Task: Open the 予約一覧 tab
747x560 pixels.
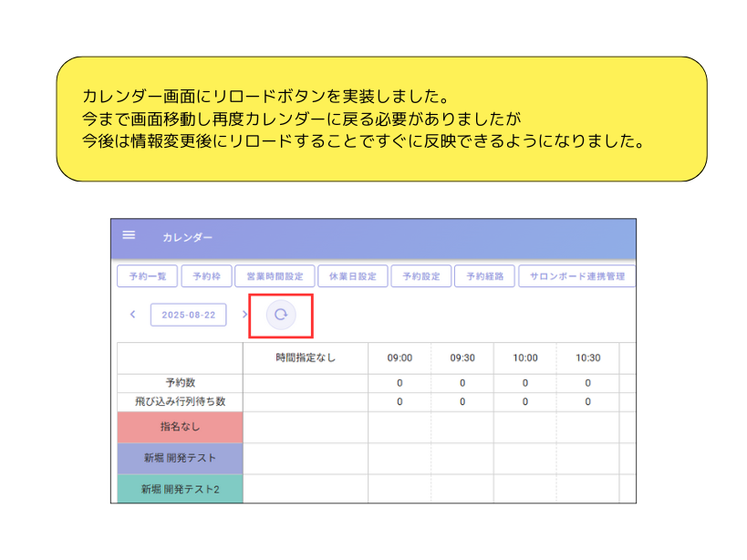Action: 147,276
